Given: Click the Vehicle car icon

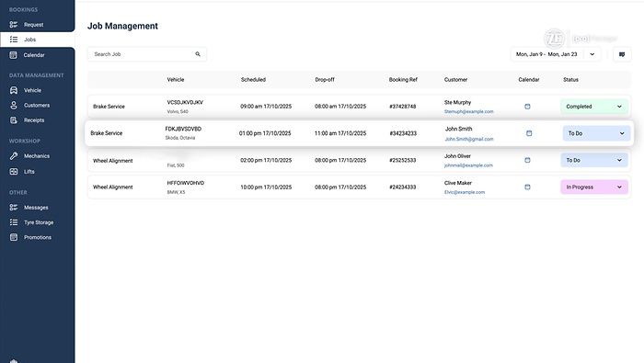Looking at the screenshot, I should [14, 90].
